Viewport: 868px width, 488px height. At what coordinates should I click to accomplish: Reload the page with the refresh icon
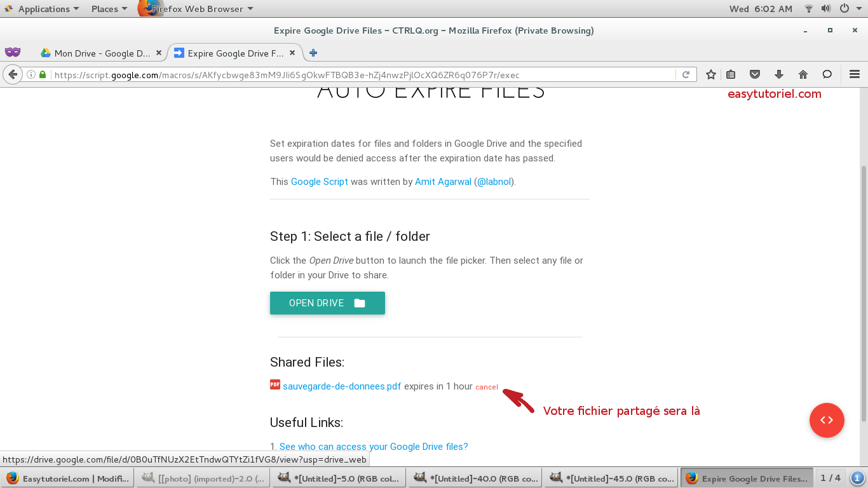(686, 74)
